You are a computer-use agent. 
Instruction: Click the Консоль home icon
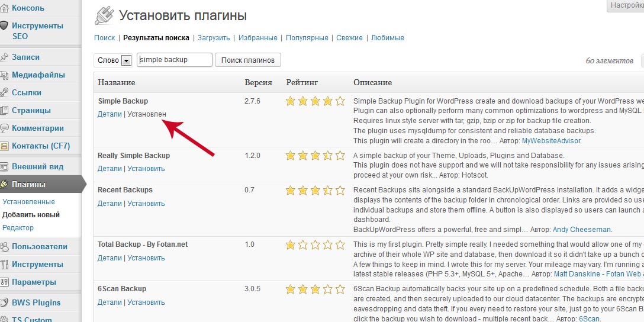pos(4,8)
